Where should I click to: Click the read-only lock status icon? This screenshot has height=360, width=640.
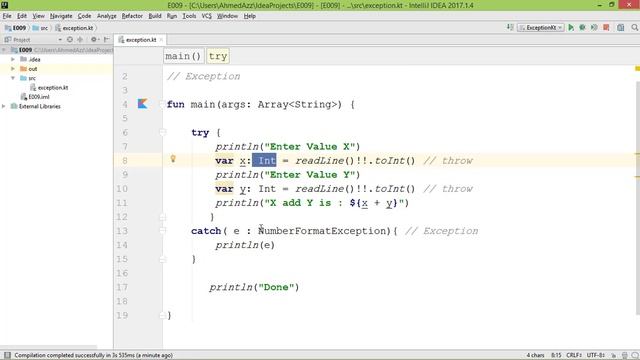click(x=613, y=356)
